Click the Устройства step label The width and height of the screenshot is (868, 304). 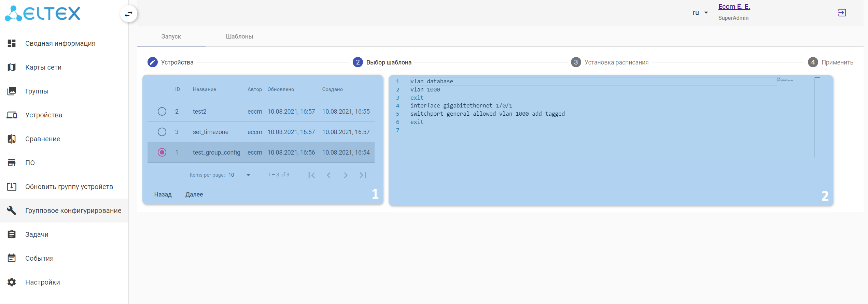pos(177,62)
